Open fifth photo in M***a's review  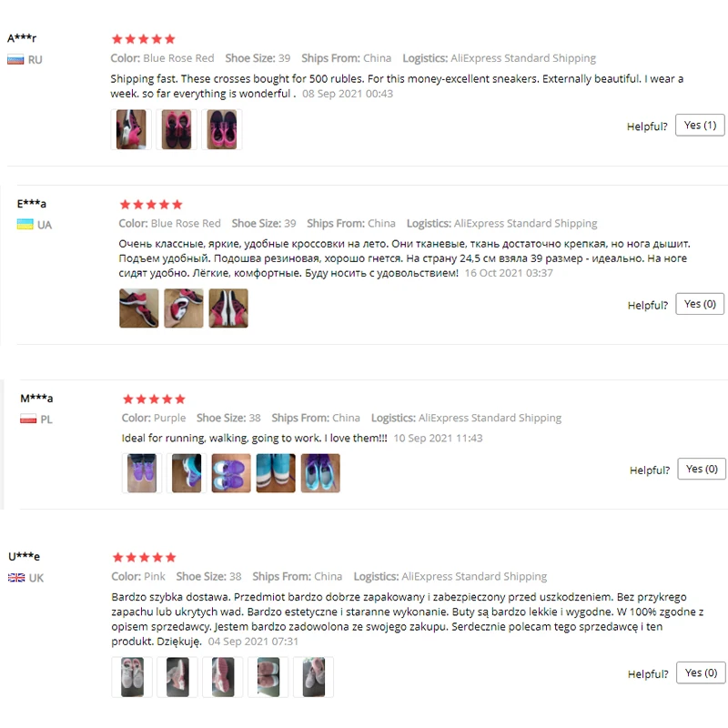click(320, 473)
